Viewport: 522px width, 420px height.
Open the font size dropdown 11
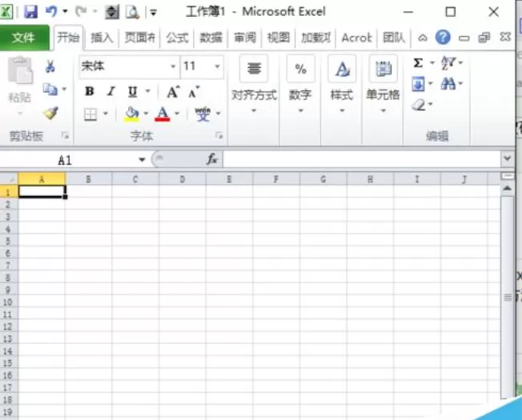(x=217, y=66)
